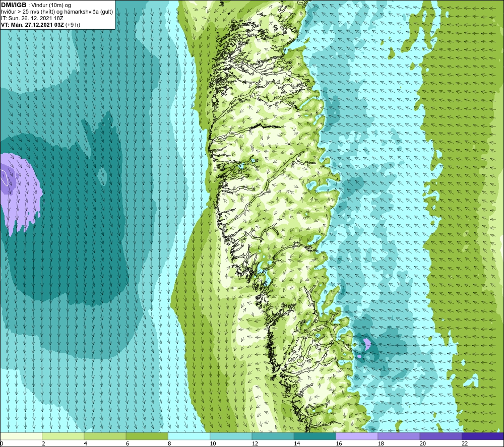Click the medium green 4–6 m/s swatch
Image resolution: width=504 pixels, height=447 pixels.
[105, 436]
